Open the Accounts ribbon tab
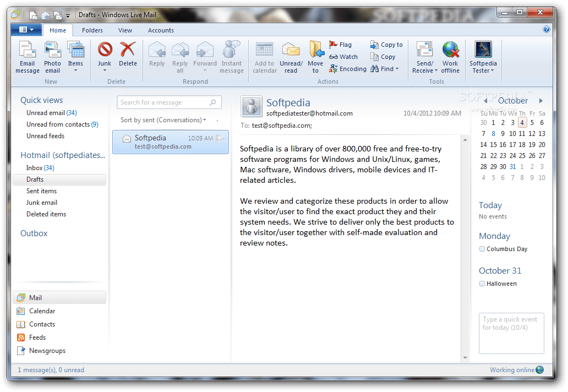The image size is (568, 392). point(161,30)
